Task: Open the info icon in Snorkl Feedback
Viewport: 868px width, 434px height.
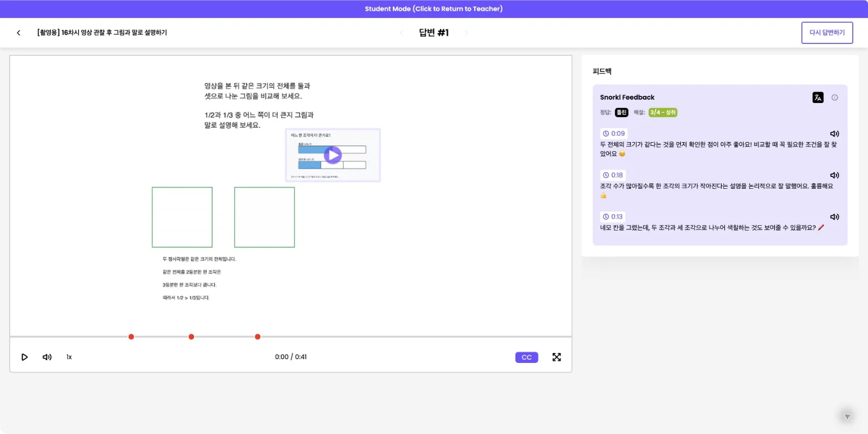Action: point(835,98)
